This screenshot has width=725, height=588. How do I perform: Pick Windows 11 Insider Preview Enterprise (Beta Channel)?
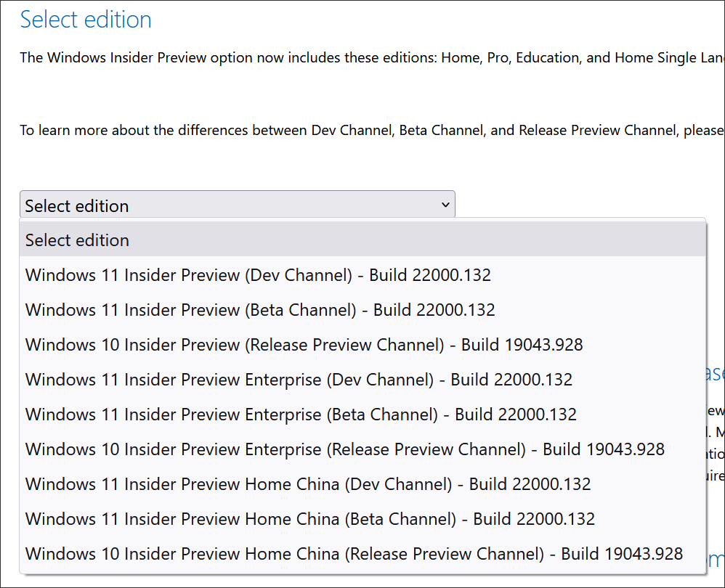(362, 415)
